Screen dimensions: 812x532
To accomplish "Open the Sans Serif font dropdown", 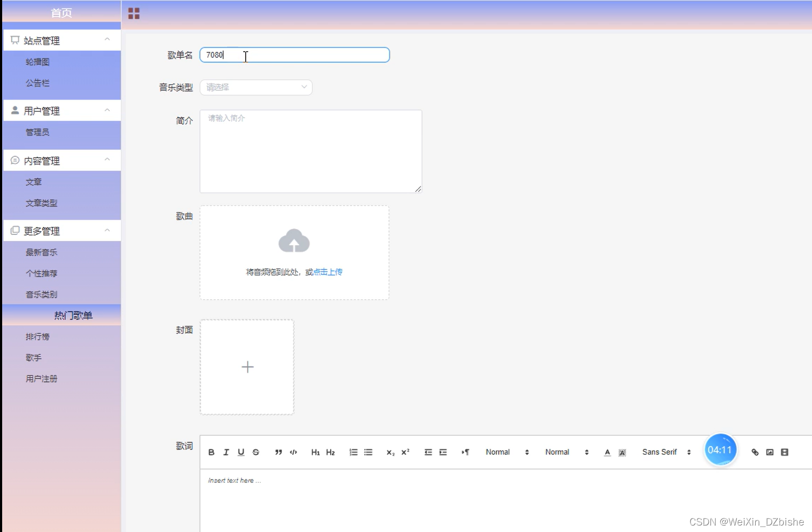I will (667, 452).
